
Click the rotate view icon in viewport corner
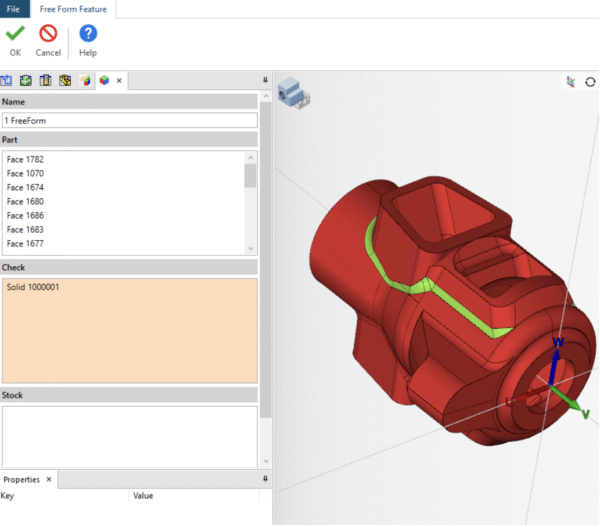[x=590, y=83]
